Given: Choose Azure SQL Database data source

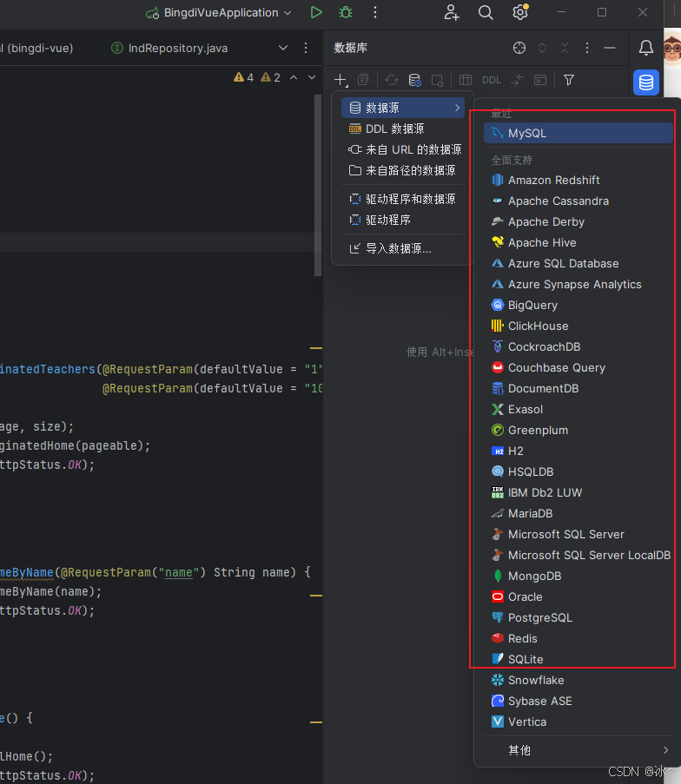Looking at the screenshot, I should [579, 263].
